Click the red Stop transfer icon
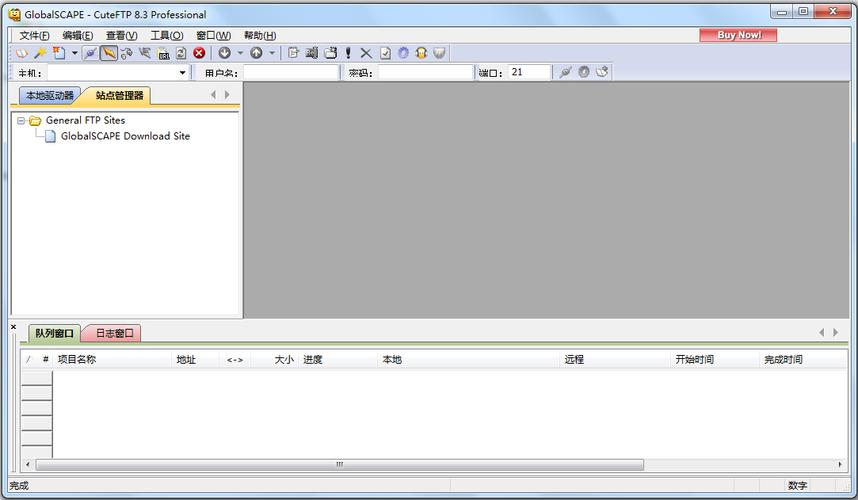858x500 pixels. [x=199, y=53]
